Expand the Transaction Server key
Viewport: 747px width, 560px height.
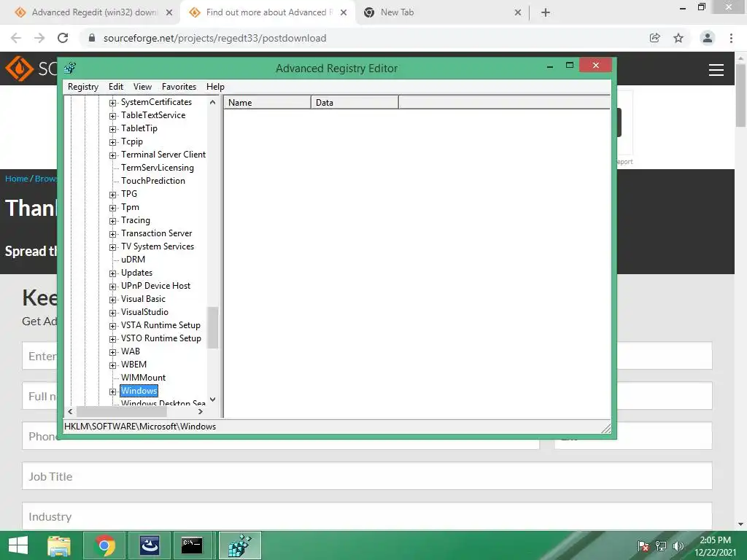112,234
